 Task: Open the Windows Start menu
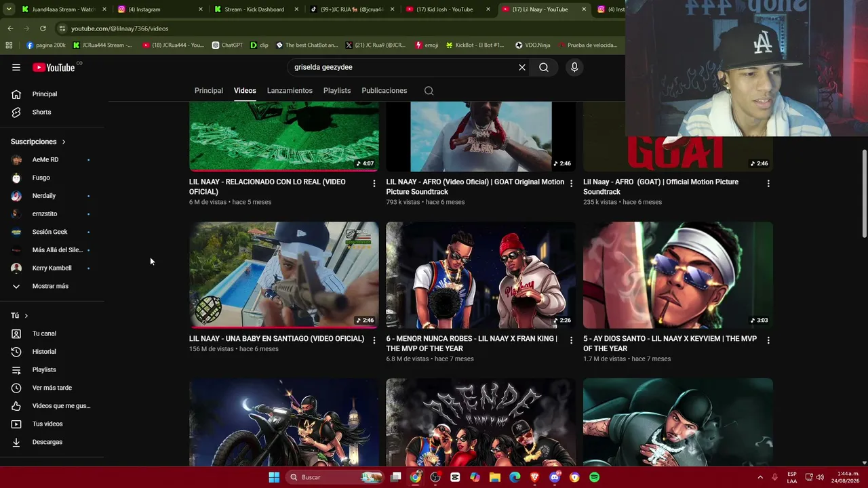tap(274, 477)
